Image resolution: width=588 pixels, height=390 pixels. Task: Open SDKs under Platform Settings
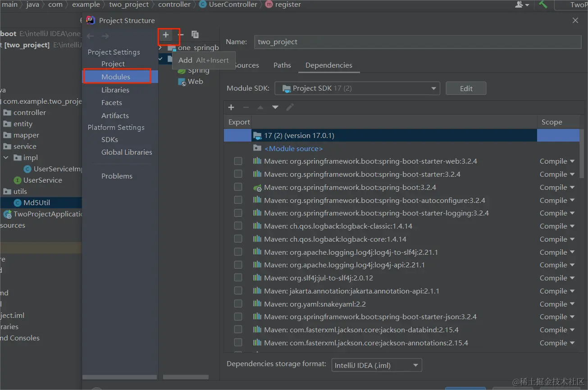[x=109, y=140]
